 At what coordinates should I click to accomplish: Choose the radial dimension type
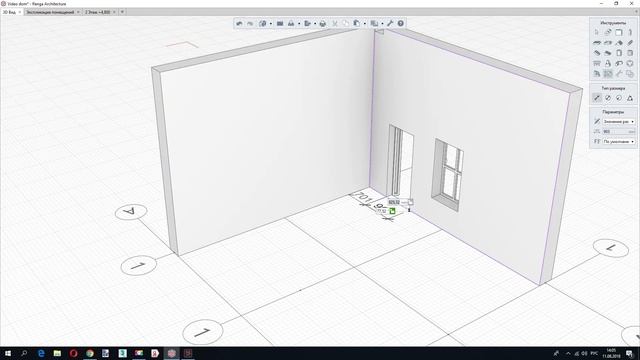619,98
